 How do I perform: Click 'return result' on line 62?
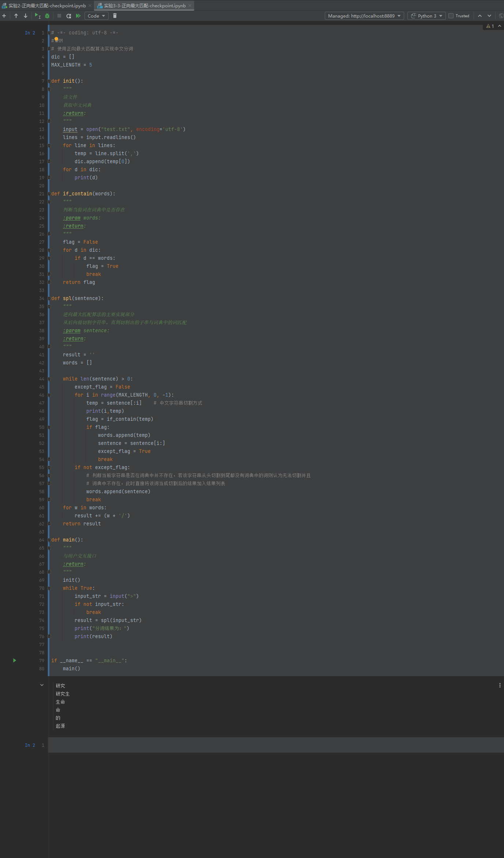tap(82, 524)
